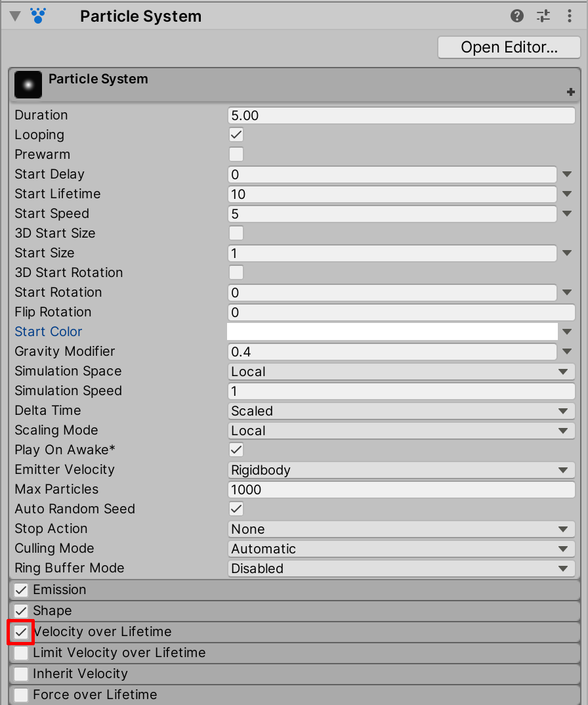The width and height of the screenshot is (588, 705).
Task: Enable the Prewarm checkbox
Action: 236,154
